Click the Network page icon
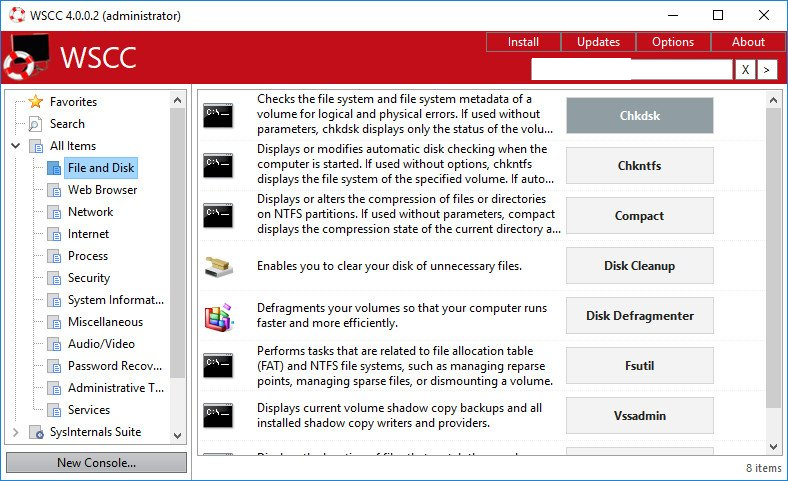 point(54,212)
